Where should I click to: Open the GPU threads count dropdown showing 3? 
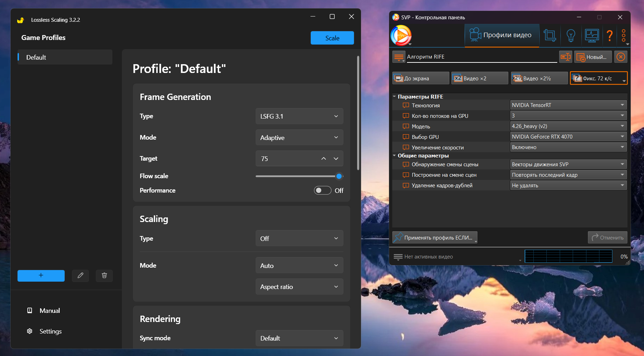click(x=568, y=116)
